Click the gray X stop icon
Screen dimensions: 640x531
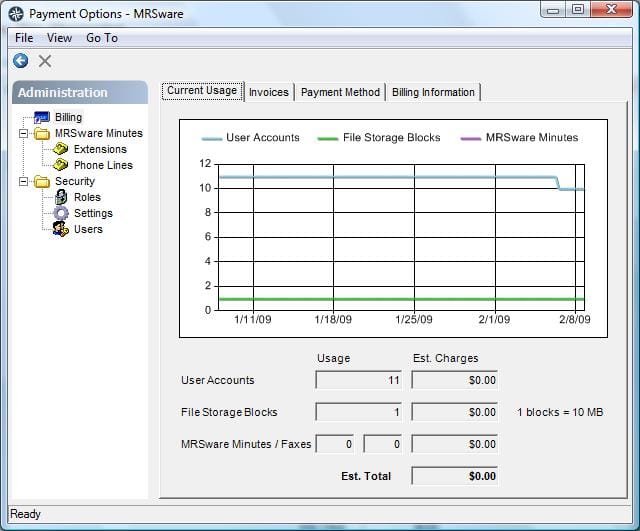coord(45,61)
